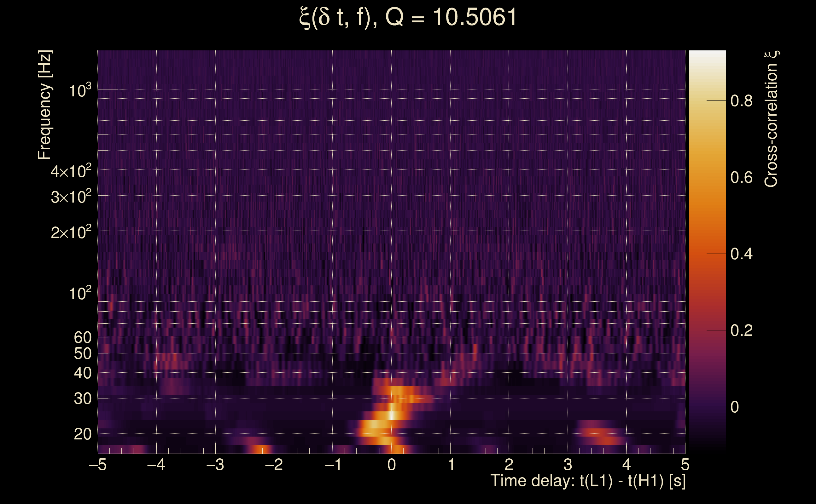Image resolution: width=816 pixels, height=504 pixels.
Task: Click the 0.6 label on the colorbar
Action: coord(741,177)
